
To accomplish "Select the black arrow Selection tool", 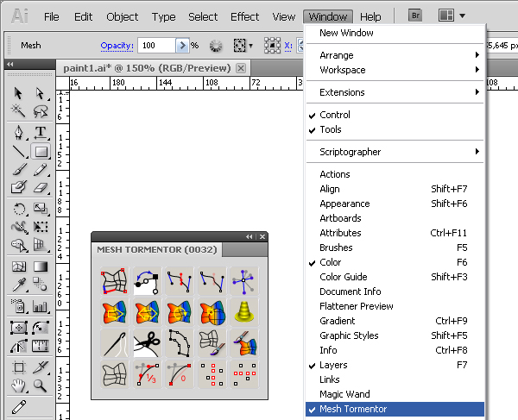I will 18,93.
